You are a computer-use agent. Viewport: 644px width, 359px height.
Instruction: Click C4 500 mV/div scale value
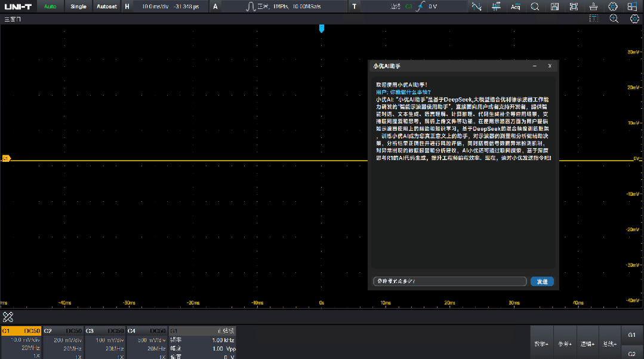[x=152, y=340]
